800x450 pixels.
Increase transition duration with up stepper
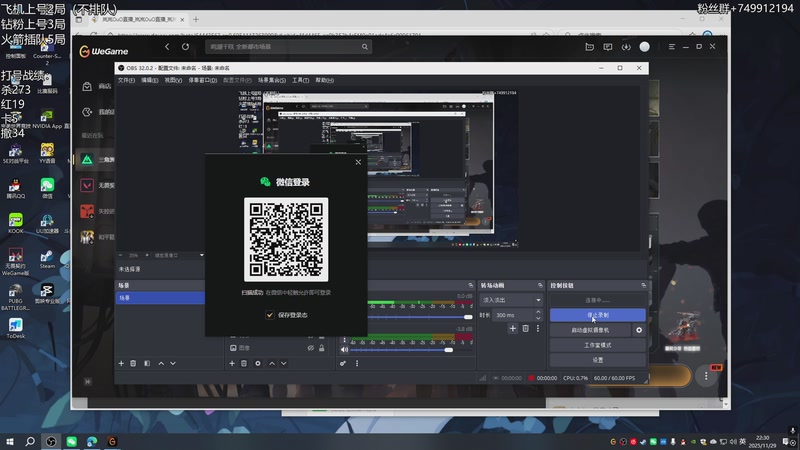click(538, 312)
